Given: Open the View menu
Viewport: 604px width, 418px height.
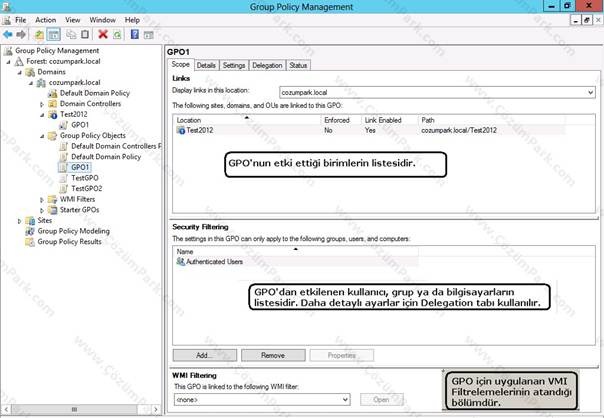Looking at the screenshot, I should pyautogui.click(x=72, y=20).
